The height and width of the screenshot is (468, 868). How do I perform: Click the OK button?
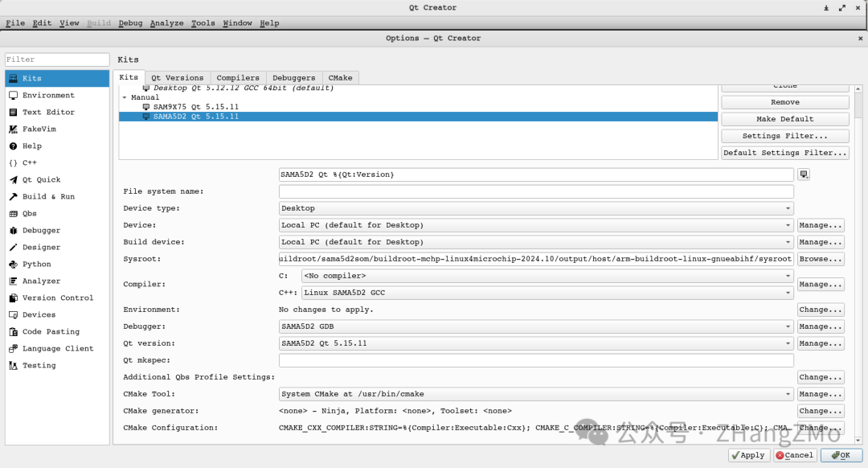[841, 455]
